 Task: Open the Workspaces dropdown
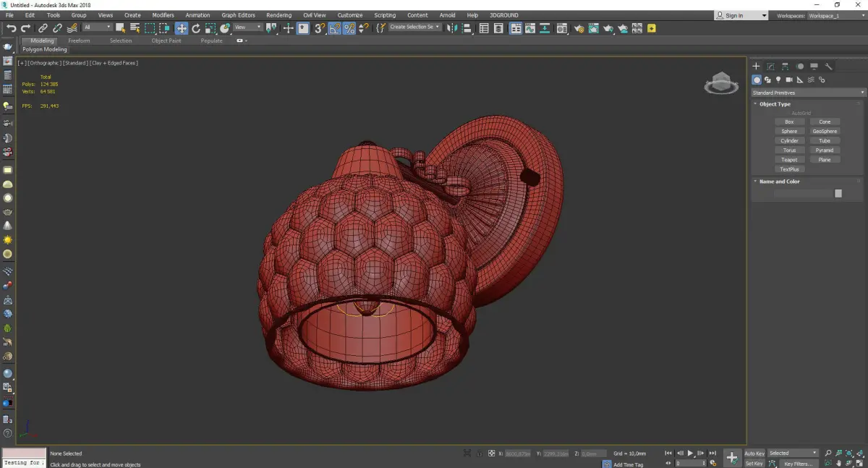coord(836,15)
